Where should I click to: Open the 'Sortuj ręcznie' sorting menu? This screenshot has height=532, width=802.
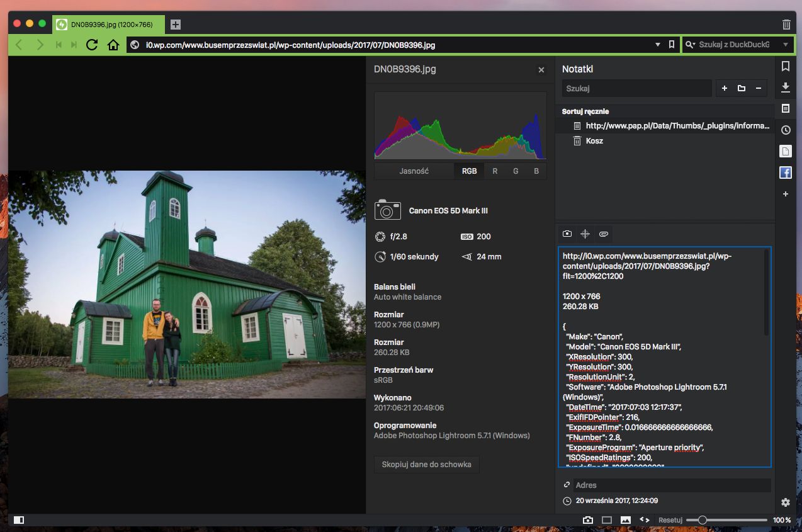pos(585,111)
